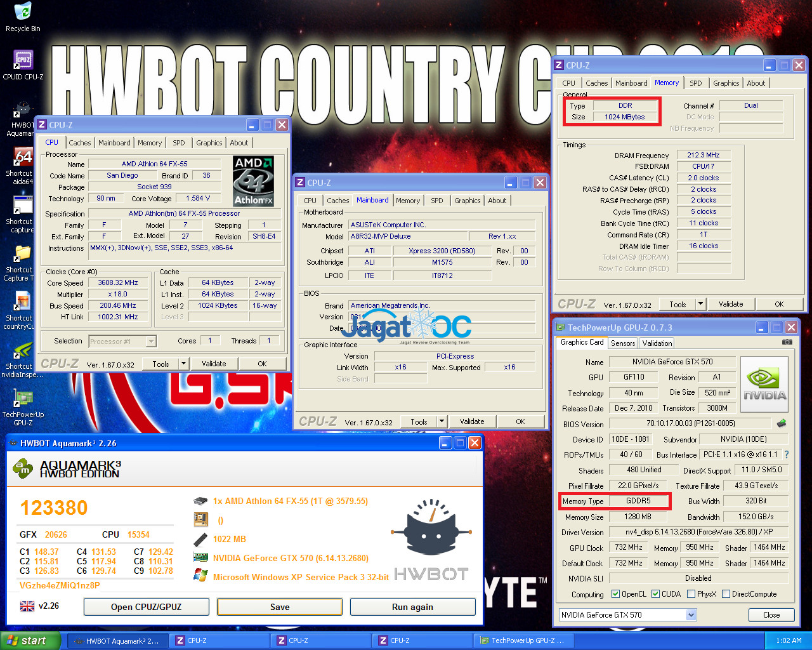Click Validate in ASUSTeK mainboard CPU-Z window
The width and height of the screenshot is (812, 650).
click(x=472, y=421)
